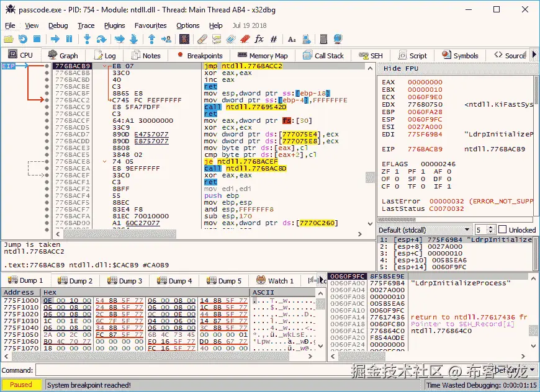The image size is (540, 392).
Task: Open the Favourites menu
Action: tap(150, 25)
